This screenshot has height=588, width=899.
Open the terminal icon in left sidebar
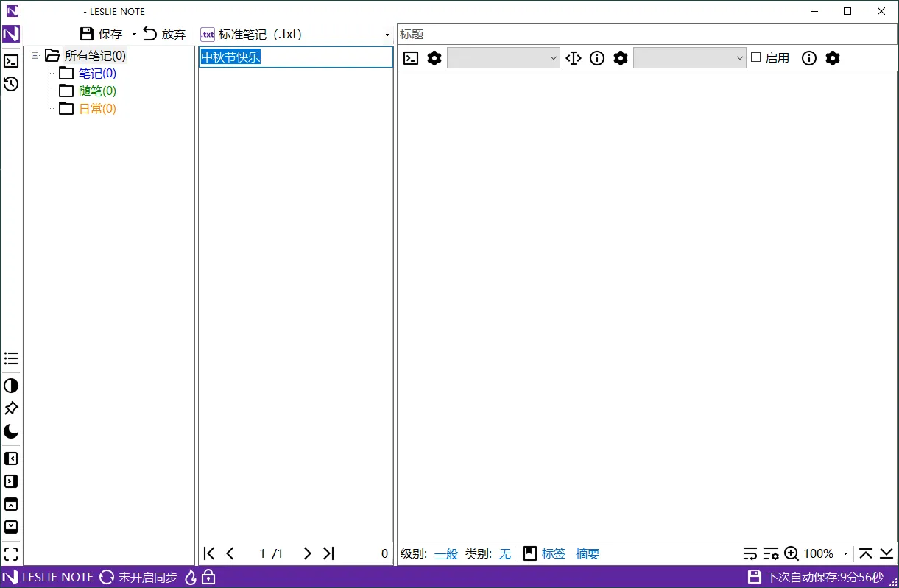(x=11, y=61)
